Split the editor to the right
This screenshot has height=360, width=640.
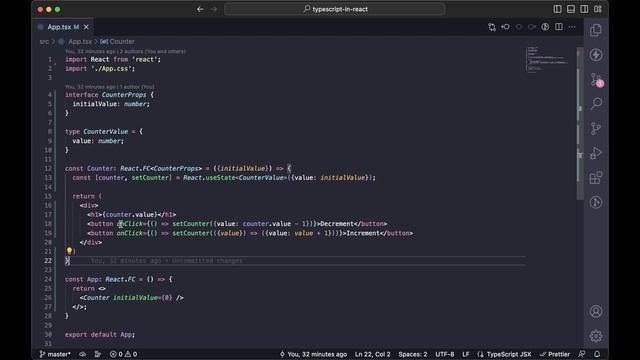coord(559,27)
